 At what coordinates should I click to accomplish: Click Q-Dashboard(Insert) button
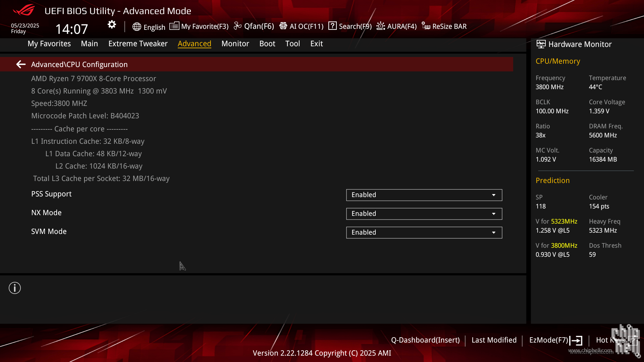tap(425, 340)
